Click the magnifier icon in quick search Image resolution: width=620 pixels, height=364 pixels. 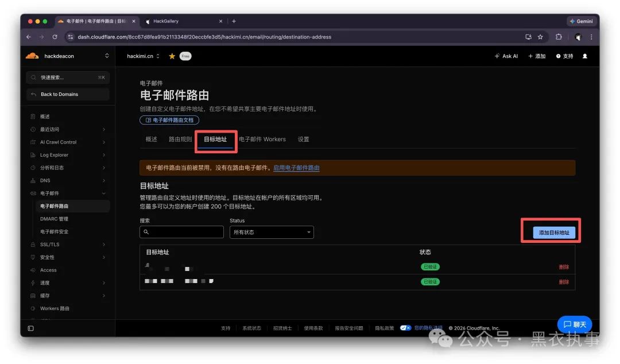click(34, 78)
